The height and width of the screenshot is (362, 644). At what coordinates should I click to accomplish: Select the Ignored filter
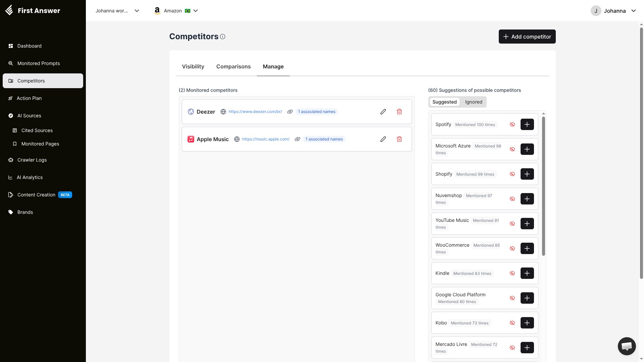(x=474, y=102)
